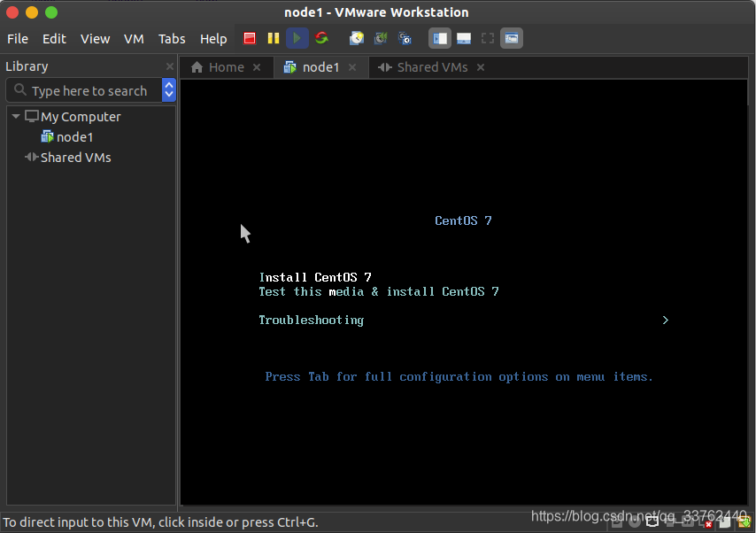Open the snapshot manager icon
This screenshot has width=756, height=533.
[405, 38]
